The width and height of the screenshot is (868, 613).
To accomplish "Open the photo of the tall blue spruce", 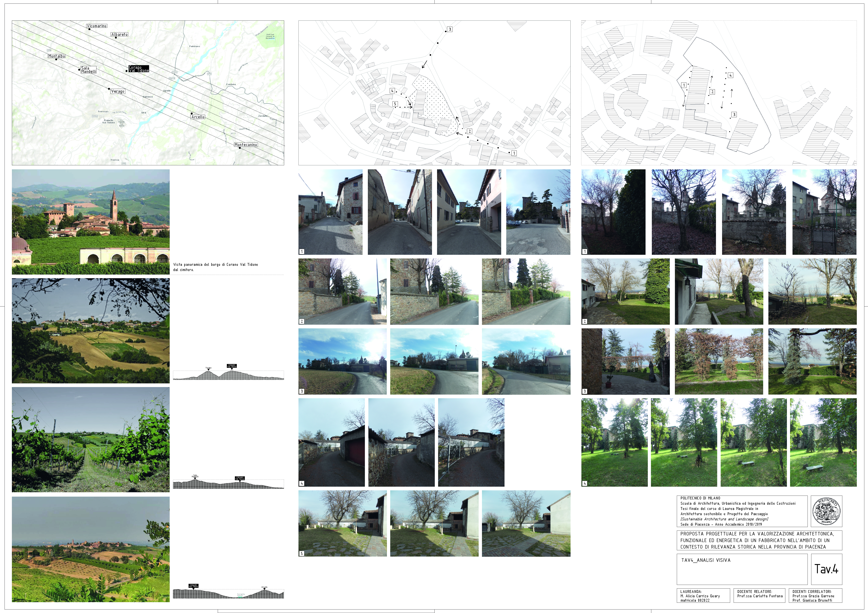I will tap(812, 361).
